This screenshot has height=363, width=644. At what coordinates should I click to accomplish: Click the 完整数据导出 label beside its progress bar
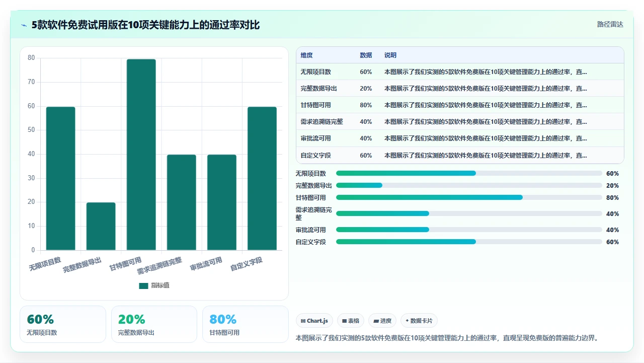[x=314, y=185]
